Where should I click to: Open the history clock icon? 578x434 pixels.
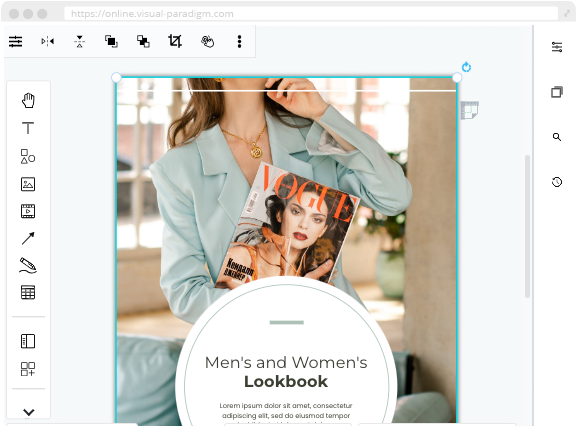coord(557,182)
